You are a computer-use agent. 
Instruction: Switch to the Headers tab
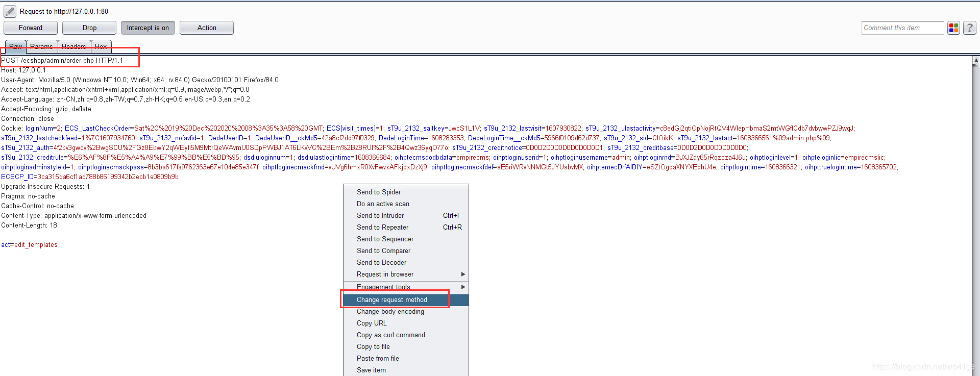[74, 46]
